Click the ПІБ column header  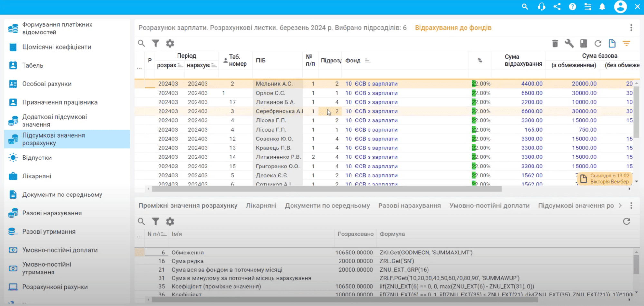click(x=261, y=61)
